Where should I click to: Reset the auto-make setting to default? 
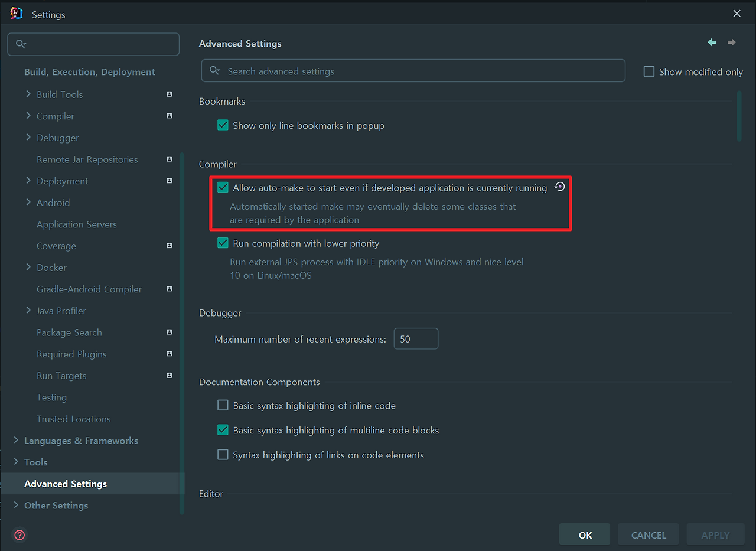tap(559, 186)
